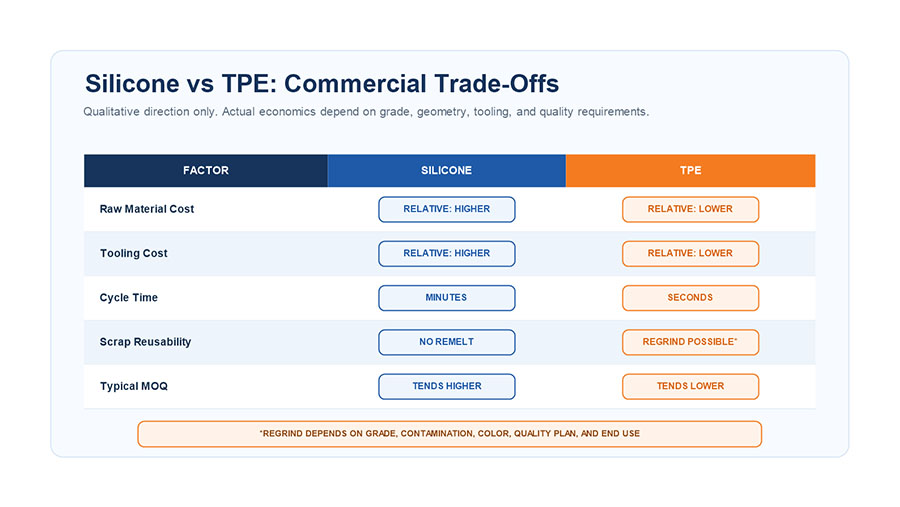Select the MINUTES cycle time pill
900x507 pixels.
coord(447,297)
